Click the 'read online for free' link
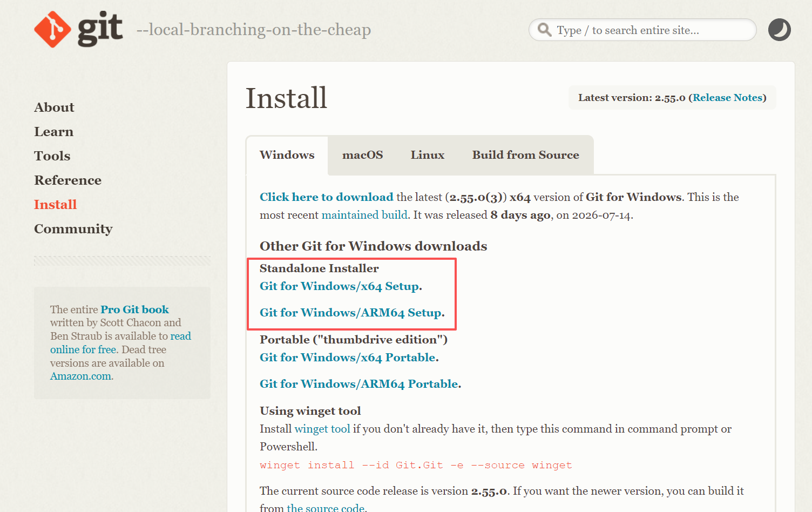812x512 pixels. point(120,343)
